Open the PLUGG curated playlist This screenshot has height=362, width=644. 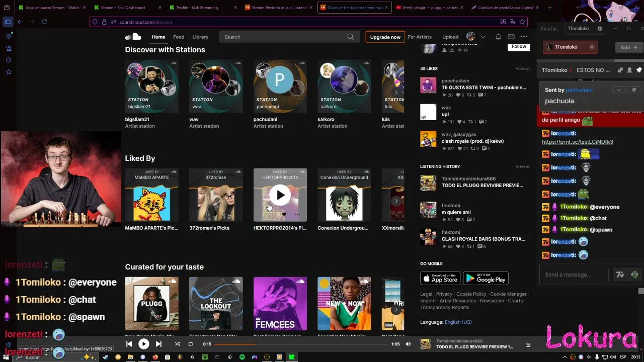point(151,304)
